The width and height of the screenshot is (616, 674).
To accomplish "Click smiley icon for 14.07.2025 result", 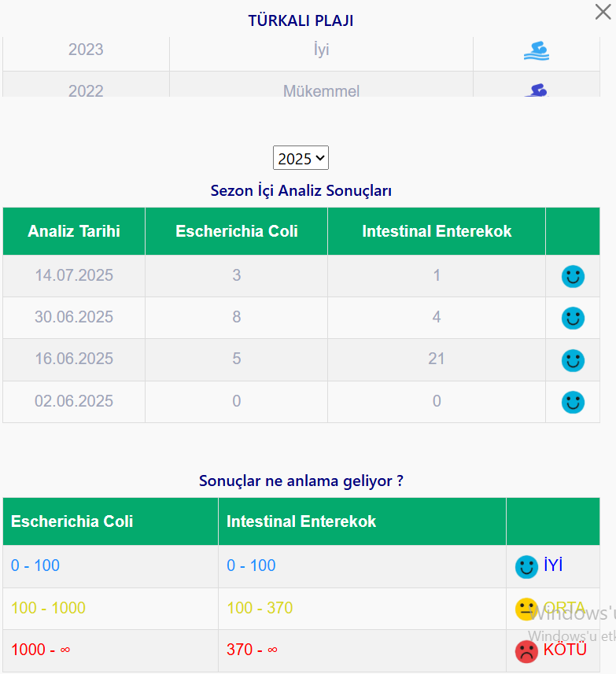I will pyautogui.click(x=573, y=276).
